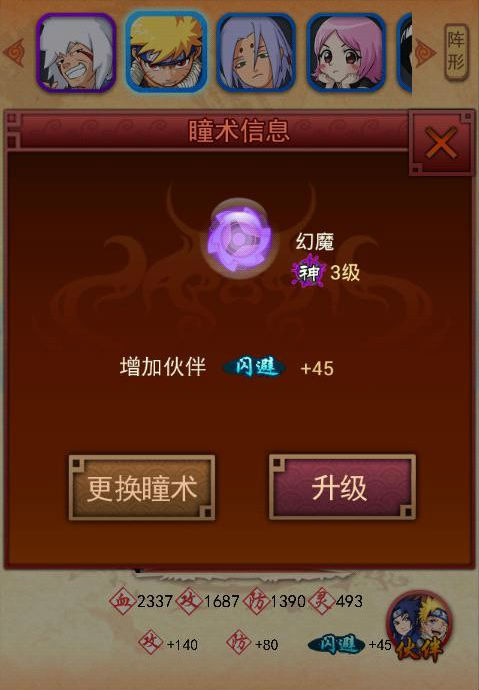Screen dimensions: 479x690
Task: Show previous characters with left arrow
Action: (14, 53)
